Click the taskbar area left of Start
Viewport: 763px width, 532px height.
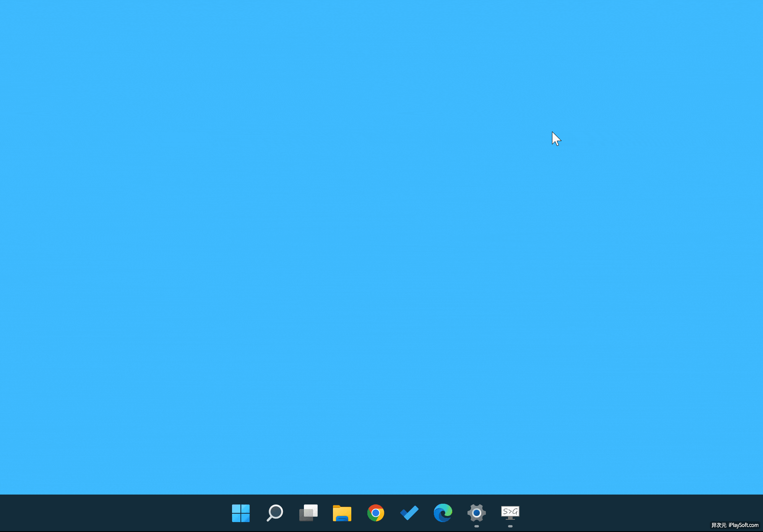[x=115, y=513]
